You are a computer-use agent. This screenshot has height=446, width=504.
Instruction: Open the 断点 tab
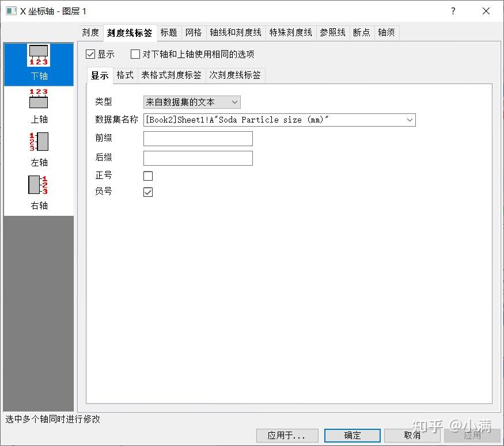tap(362, 32)
